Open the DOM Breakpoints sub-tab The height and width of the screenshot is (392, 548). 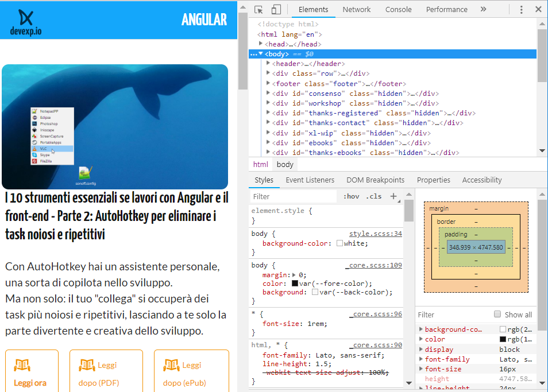click(x=375, y=180)
